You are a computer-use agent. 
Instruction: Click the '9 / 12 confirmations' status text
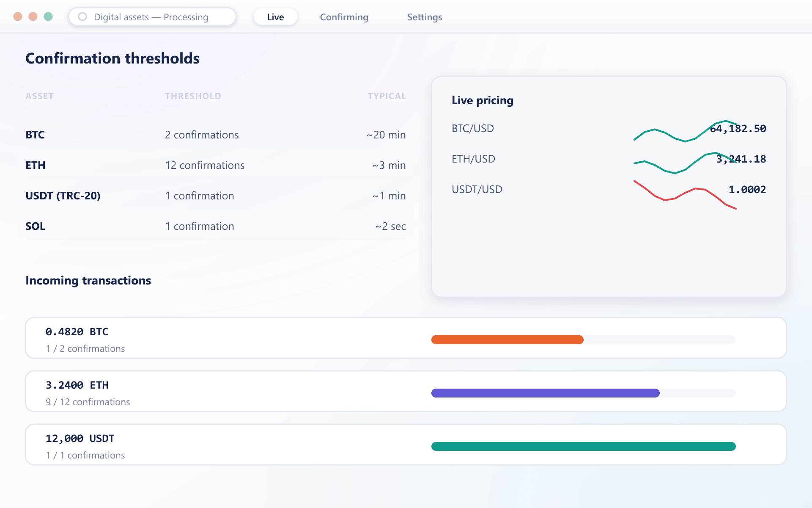click(88, 402)
